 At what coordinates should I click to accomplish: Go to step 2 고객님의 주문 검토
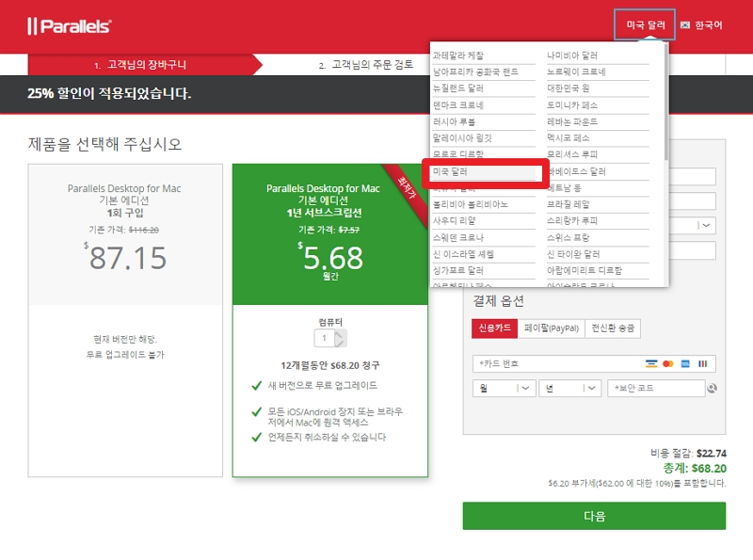tap(366, 65)
